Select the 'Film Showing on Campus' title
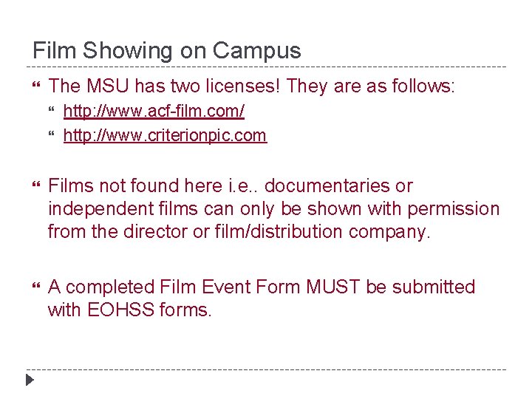This screenshot has width=532, height=399. point(166,51)
